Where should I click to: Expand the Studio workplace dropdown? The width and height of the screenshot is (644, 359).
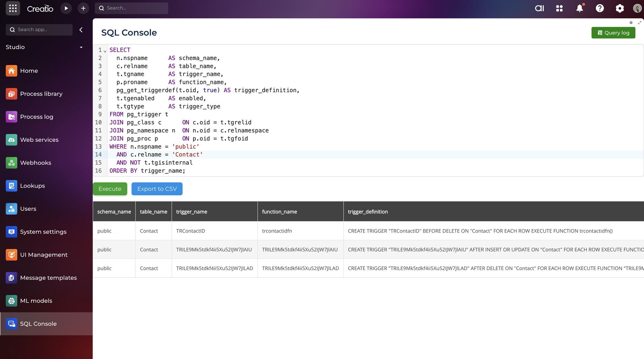click(x=81, y=47)
